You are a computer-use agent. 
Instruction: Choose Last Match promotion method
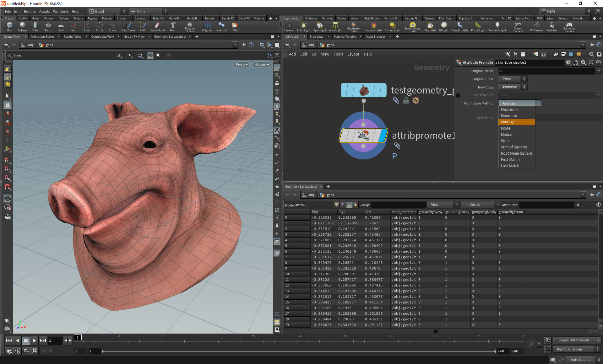pos(517,166)
